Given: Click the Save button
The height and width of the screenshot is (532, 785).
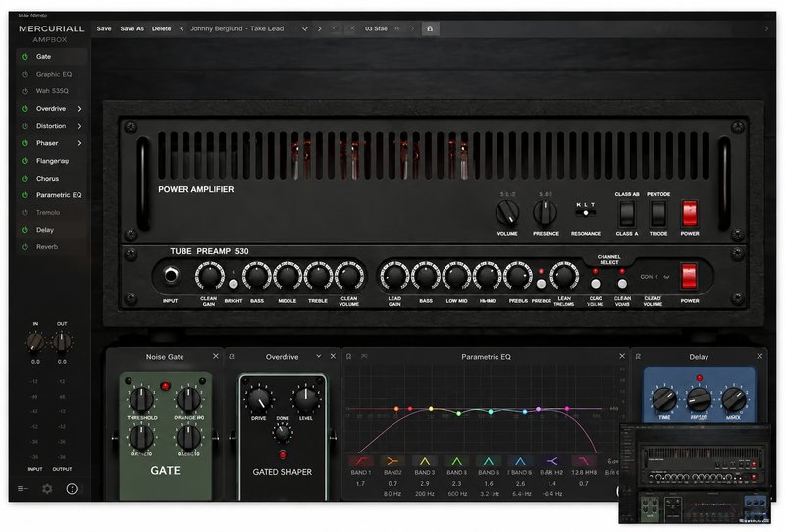Looking at the screenshot, I should pyautogui.click(x=104, y=29).
